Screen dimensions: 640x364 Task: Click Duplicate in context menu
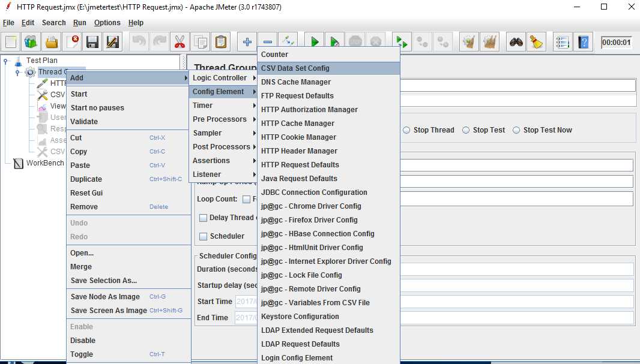pos(128,179)
